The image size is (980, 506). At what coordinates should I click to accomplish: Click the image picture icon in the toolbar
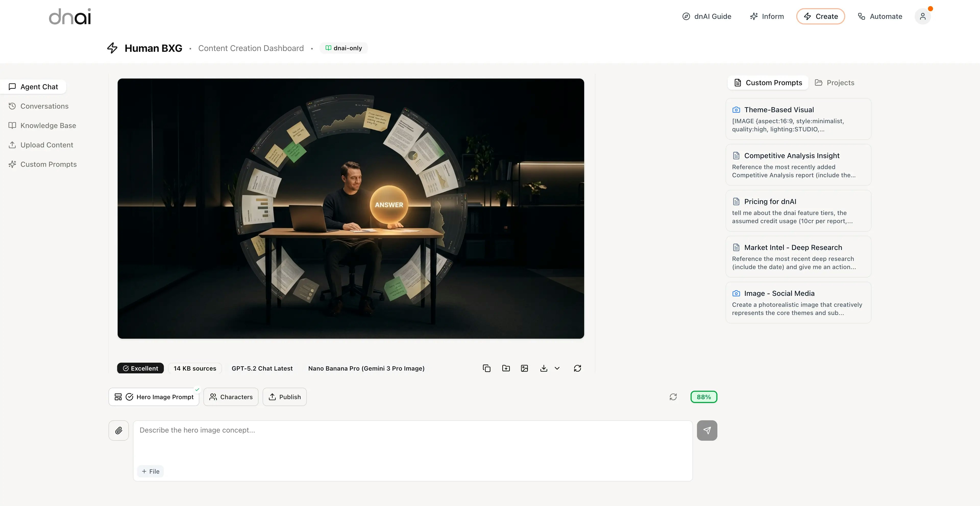click(x=524, y=368)
